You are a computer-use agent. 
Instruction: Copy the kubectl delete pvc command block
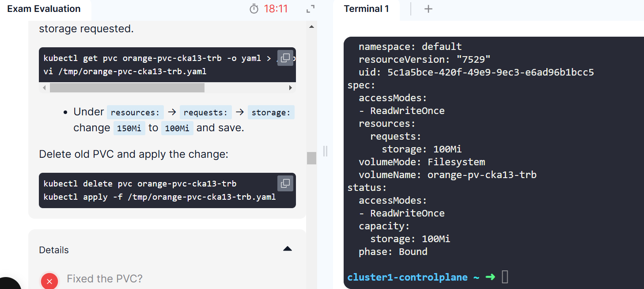(x=285, y=183)
